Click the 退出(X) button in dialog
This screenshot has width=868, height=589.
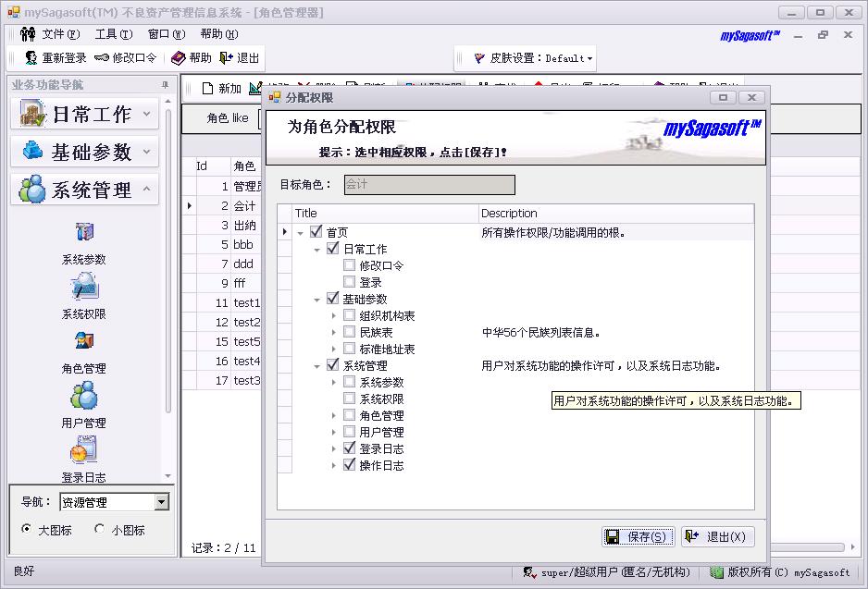pos(717,536)
